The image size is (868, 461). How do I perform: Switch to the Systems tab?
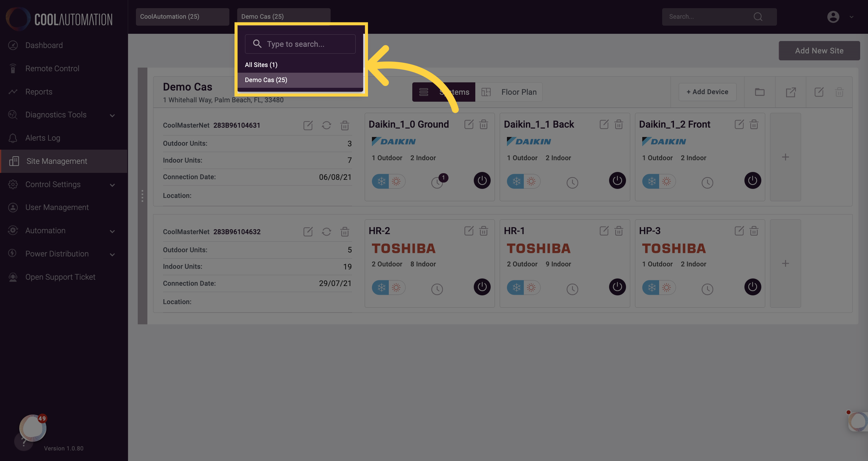coord(443,92)
